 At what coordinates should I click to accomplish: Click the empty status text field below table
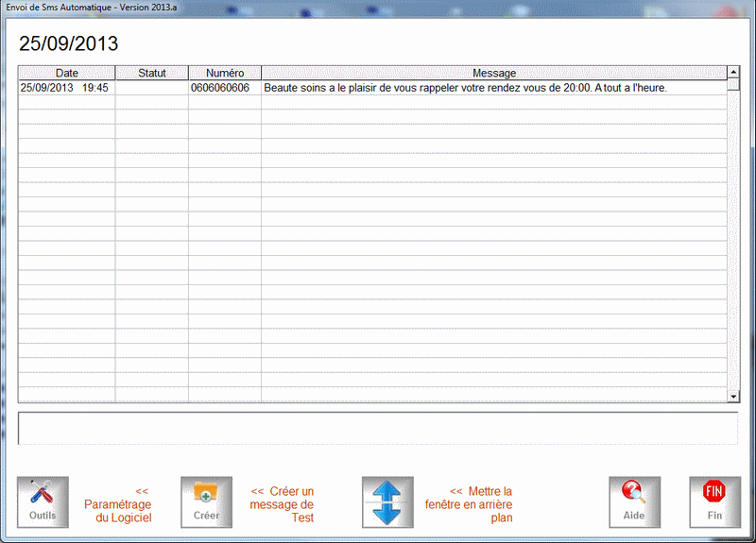click(378, 429)
